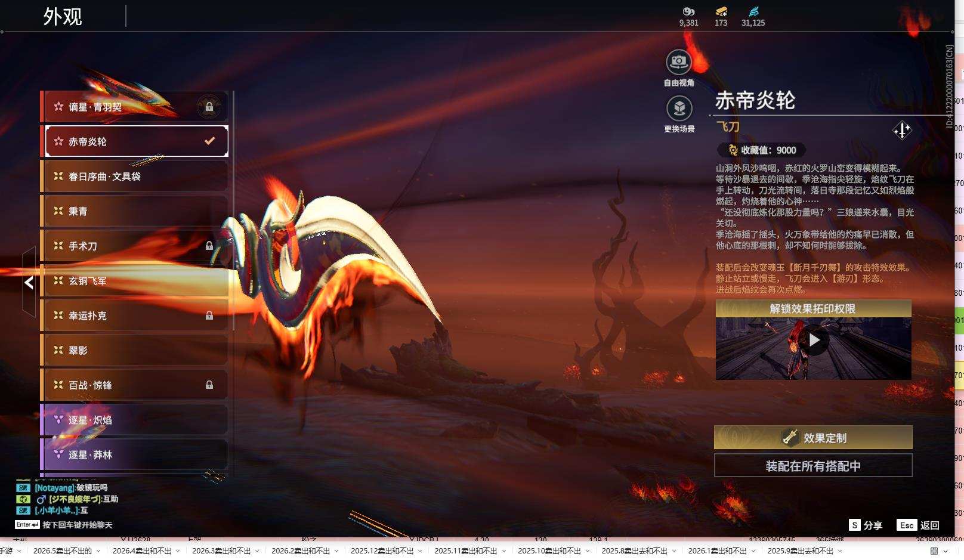Screen dimensions: 964x560
Task: Click the equipped checkmark on 赤帝炎轮
Action: tap(209, 141)
